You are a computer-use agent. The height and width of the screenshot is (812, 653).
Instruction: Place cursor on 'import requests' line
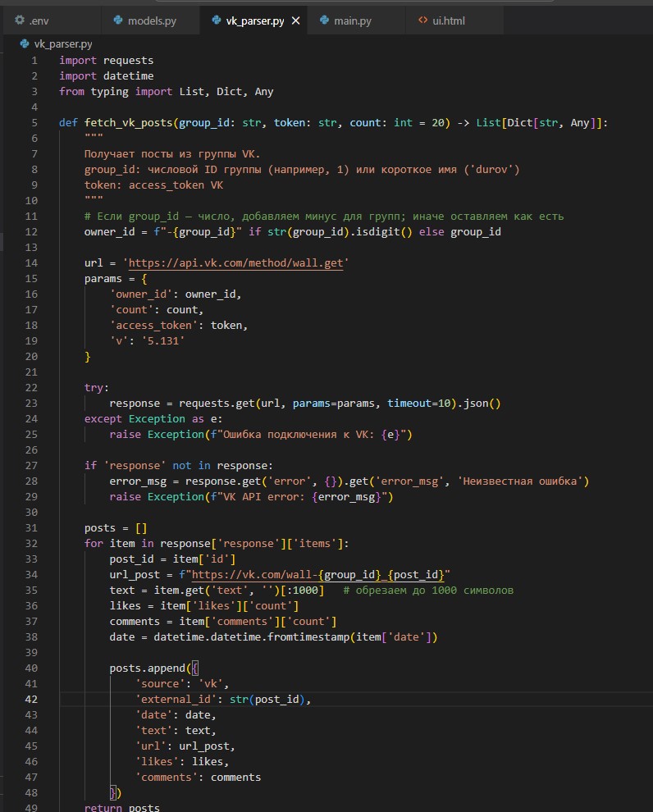[x=106, y=60]
